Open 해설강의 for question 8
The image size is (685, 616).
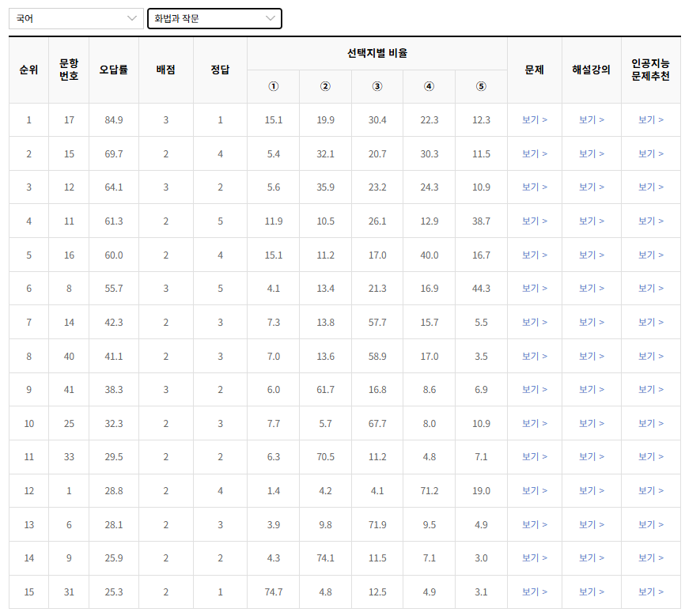[x=592, y=288]
